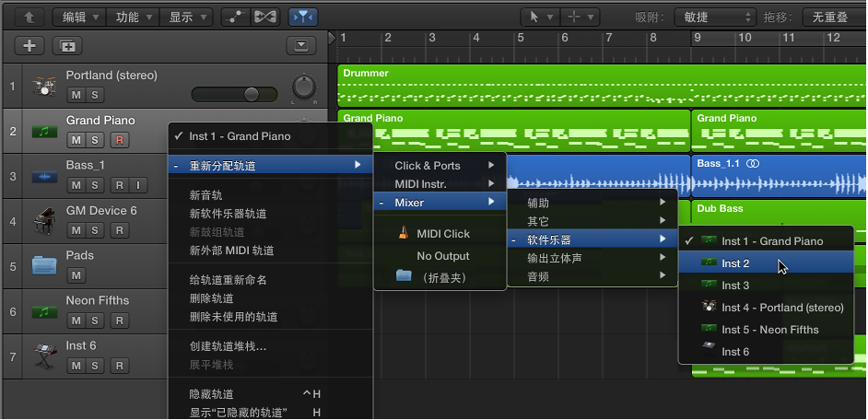Image resolution: width=868 pixels, height=420 pixels.
Task: Click the add new track plus button
Action: click(29, 46)
